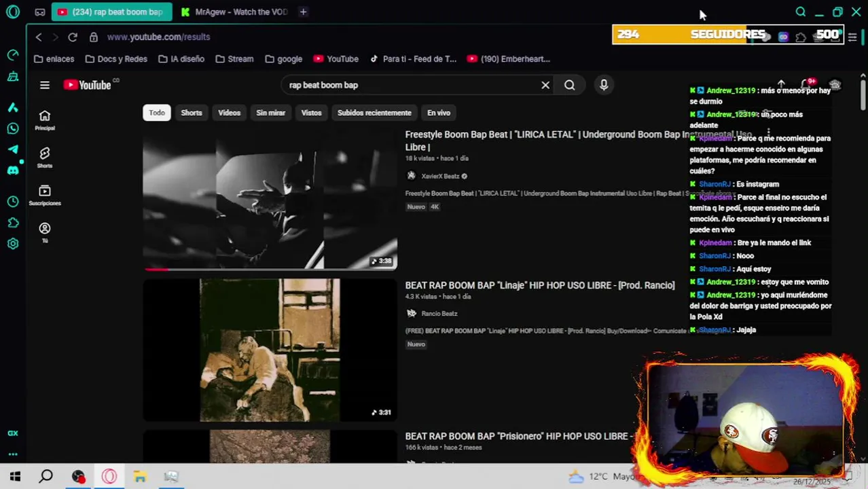
Task: Click the www.youtube.com/results address bar
Action: tap(159, 37)
